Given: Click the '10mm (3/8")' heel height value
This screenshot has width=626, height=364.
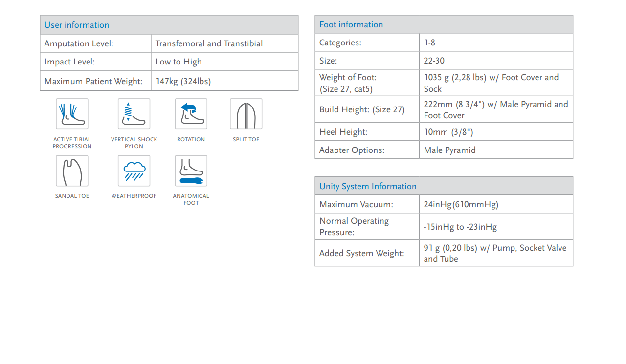Looking at the screenshot, I should coord(448,132).
